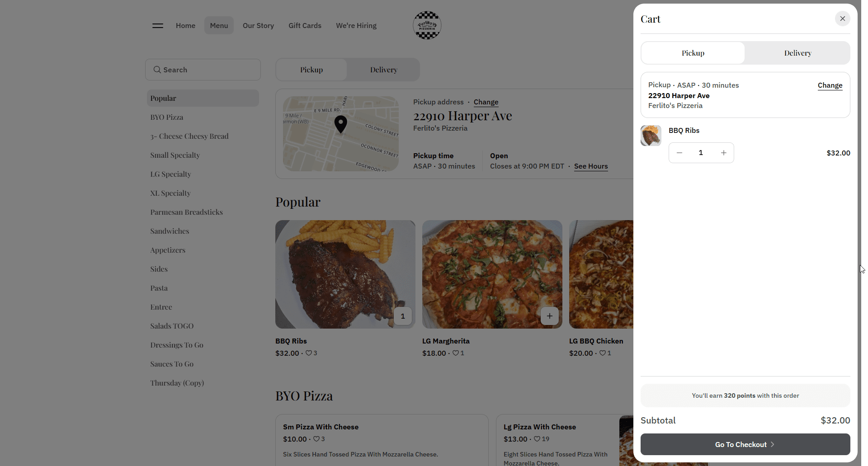Open the Gift Cards navigation item
The image size is (868, 466).
pos(305,25)
